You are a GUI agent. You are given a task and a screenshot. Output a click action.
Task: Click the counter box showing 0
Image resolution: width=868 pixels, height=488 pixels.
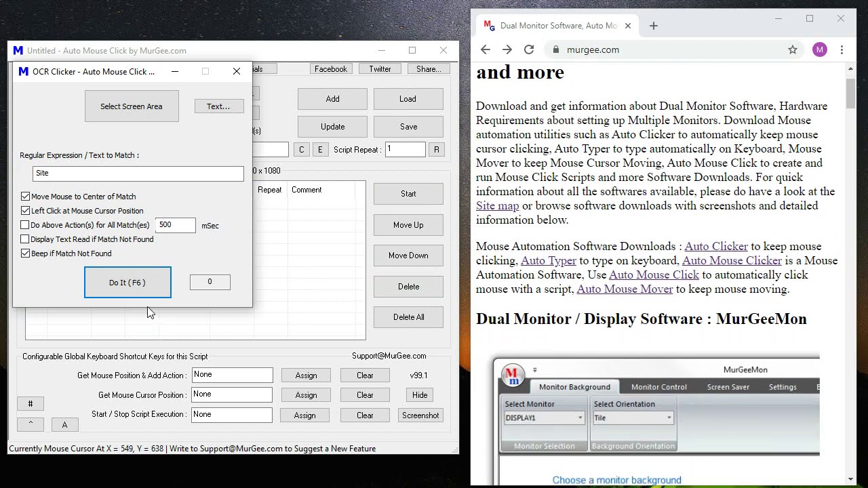coord(210,282)
